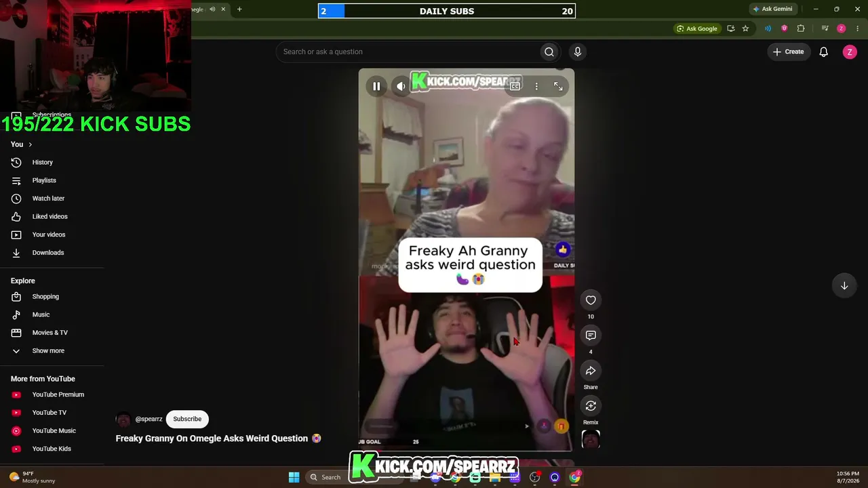Open the Create menu
The height and width of the screenshot is (488, 868).
click(x=789, y=52)
